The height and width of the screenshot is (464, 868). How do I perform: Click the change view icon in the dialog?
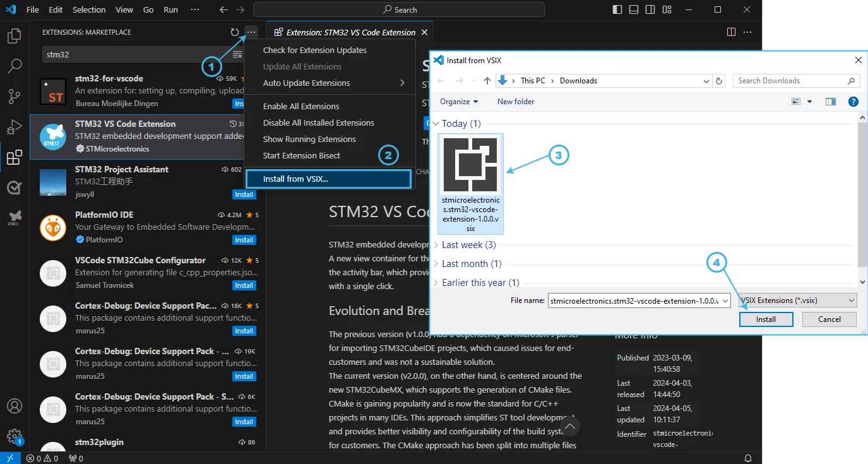(796, 102)
